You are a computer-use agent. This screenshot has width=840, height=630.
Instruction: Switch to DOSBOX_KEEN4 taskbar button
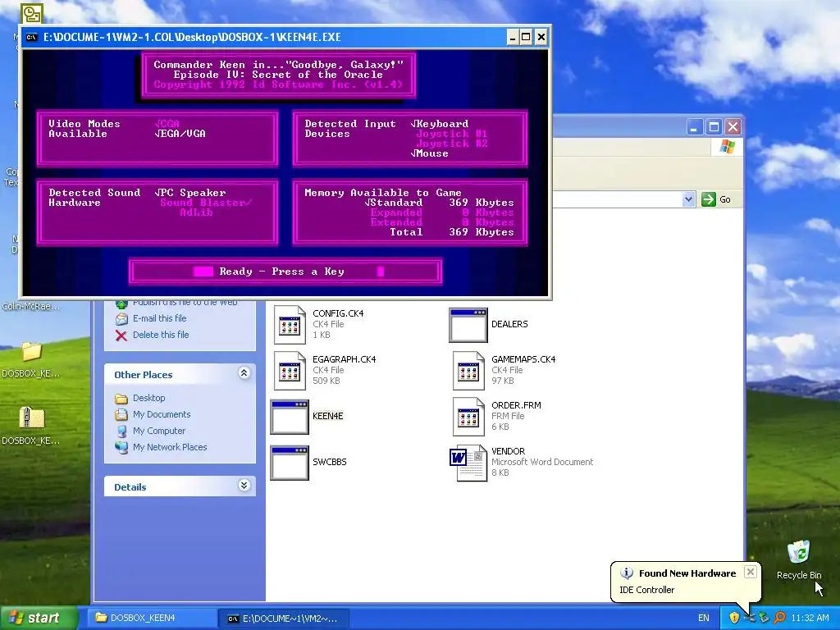pyautogui.click(x=152, y=618)
